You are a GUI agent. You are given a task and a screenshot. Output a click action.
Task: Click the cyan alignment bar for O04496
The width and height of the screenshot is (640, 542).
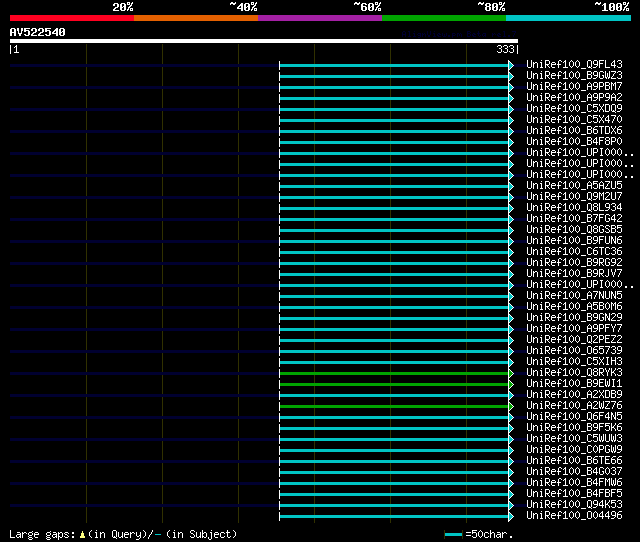point(394,517)
